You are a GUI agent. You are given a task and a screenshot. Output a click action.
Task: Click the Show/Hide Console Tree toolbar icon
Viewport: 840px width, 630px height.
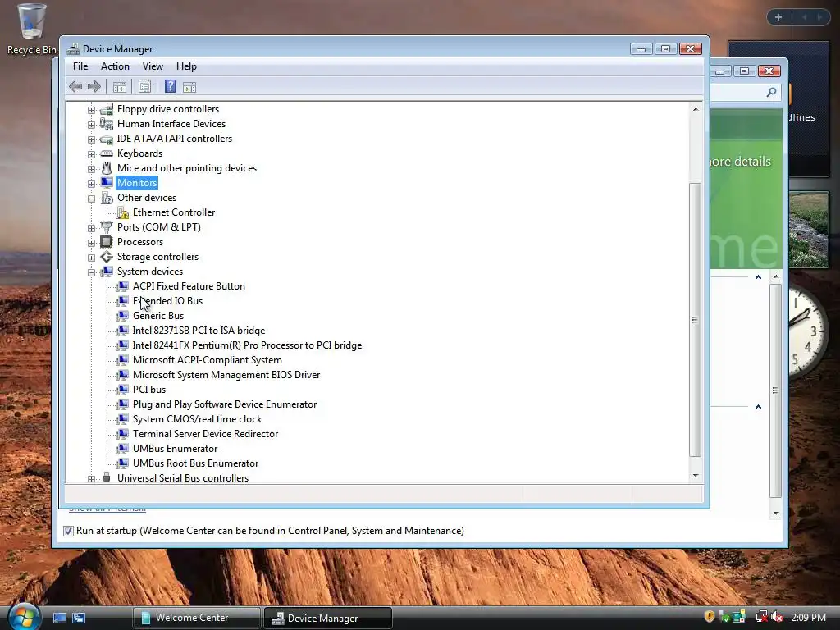[120, 87]
